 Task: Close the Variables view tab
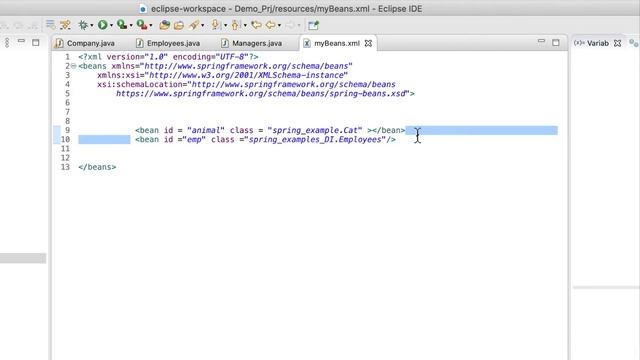pyautogui.click(x=618, y=43)
